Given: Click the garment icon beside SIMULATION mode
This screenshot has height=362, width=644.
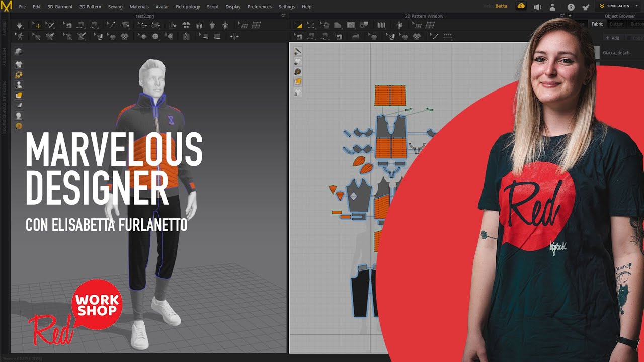Looking at the screenshot, I should (586, 7).
